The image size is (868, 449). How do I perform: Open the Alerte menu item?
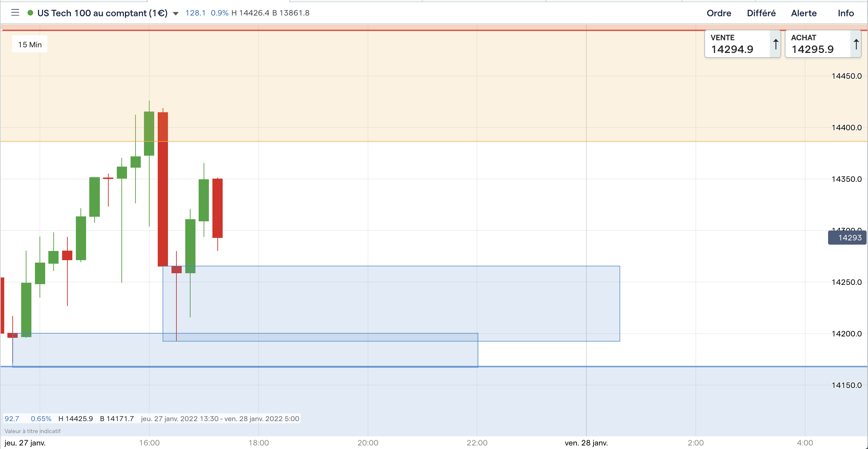click(804, 13)
